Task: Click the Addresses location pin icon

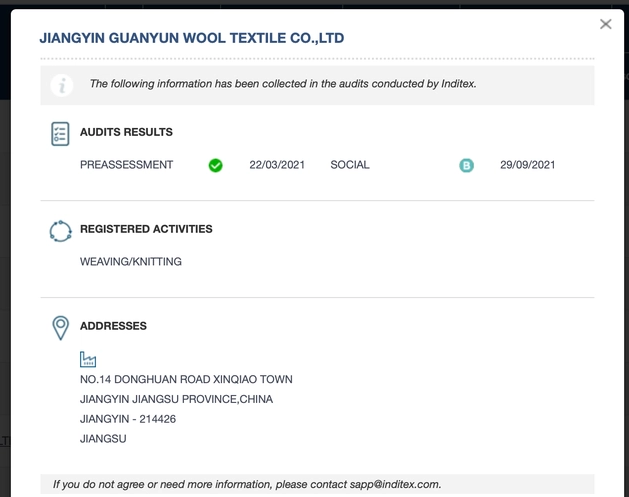Action: click(61, 328)
